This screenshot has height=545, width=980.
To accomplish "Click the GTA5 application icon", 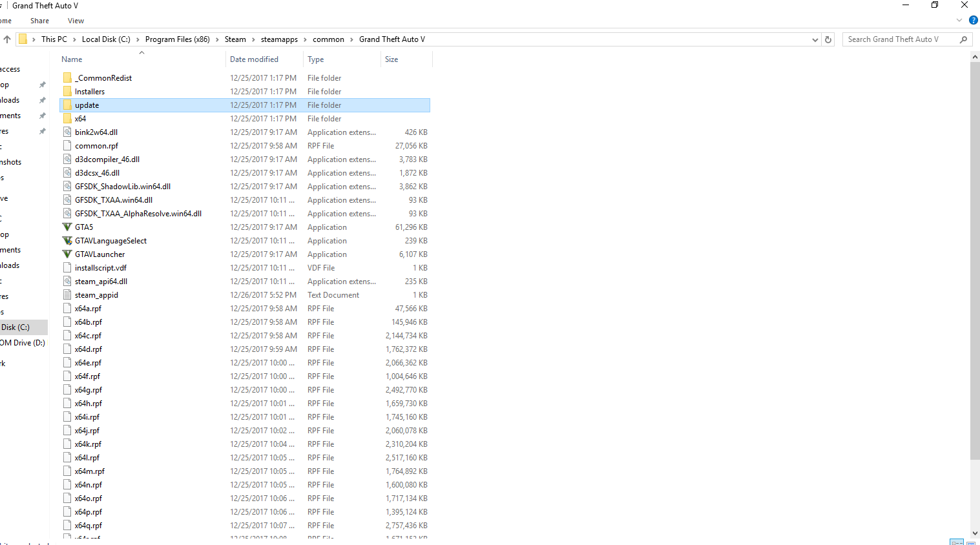I will [x=67, y=227].
